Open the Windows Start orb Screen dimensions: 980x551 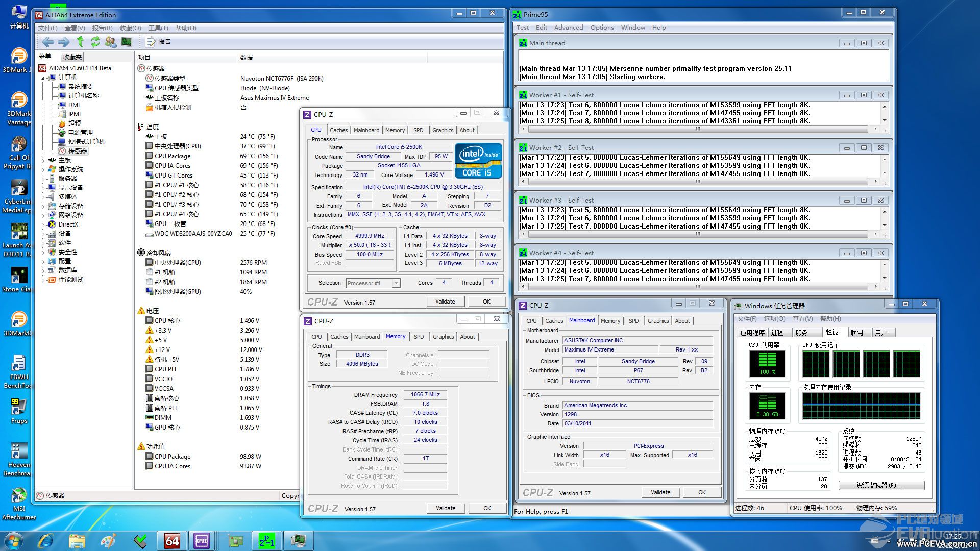(x=14, y=540)
